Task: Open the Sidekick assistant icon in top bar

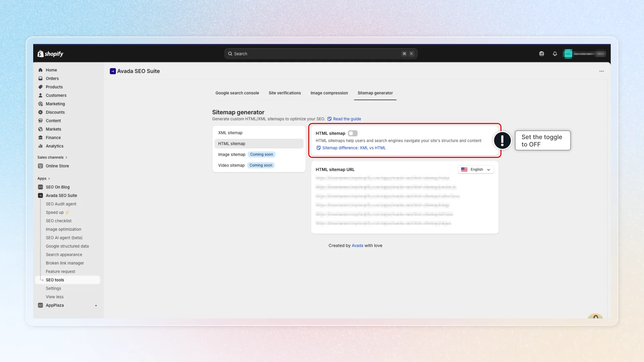Action: 541,54
